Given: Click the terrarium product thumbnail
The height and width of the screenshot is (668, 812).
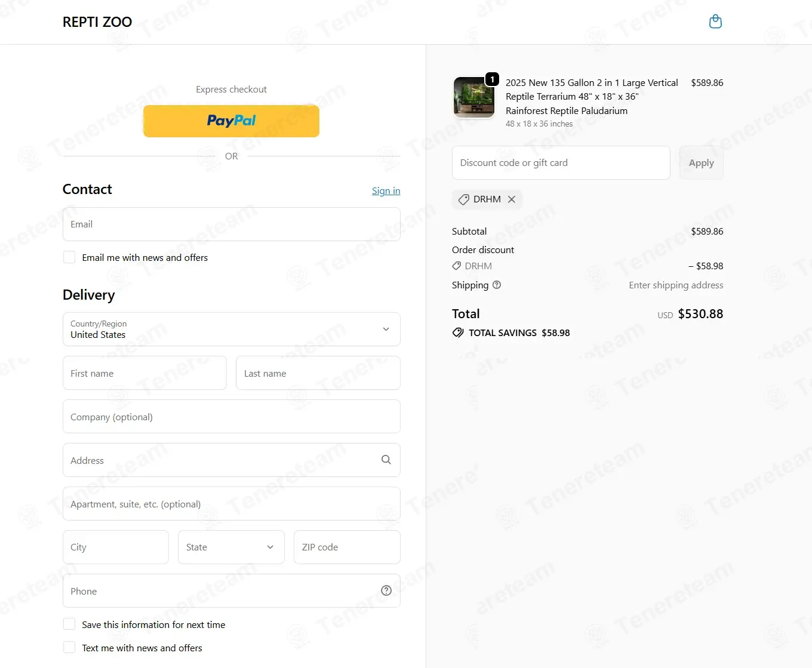Looking at the screenshot, I should point(474,97).
